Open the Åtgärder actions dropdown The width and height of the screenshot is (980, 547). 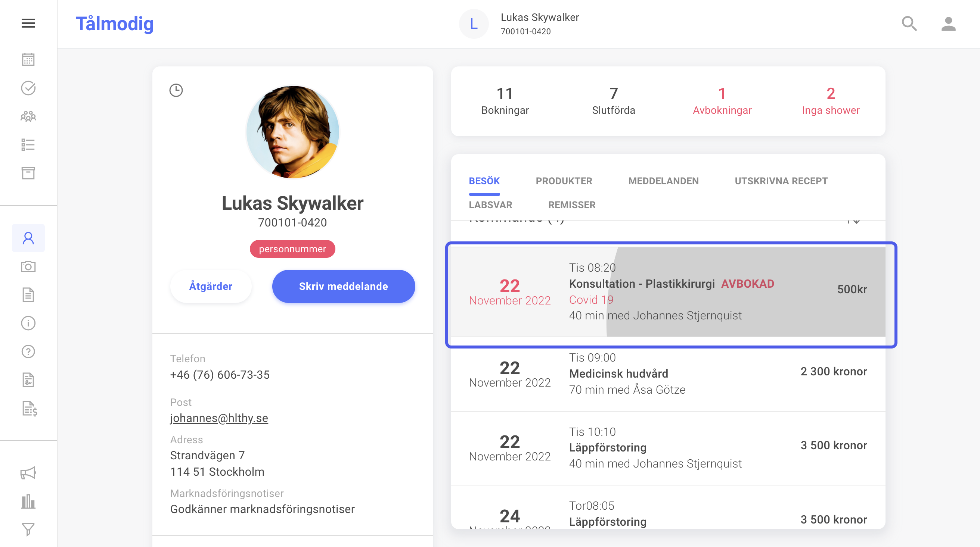[x=211, y=286]
